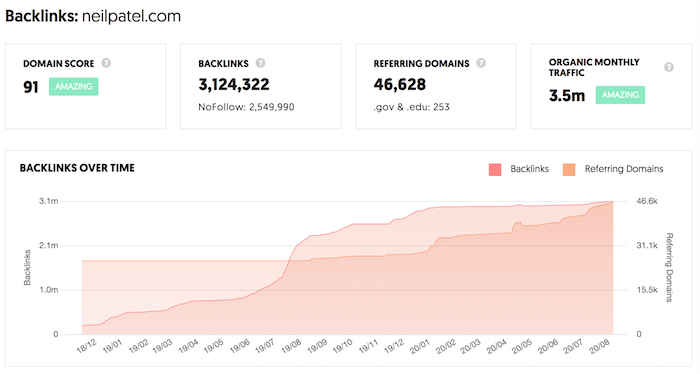Click the 19/03 date label on chart axis
The image size is (700, 374).
pos(162,346)
